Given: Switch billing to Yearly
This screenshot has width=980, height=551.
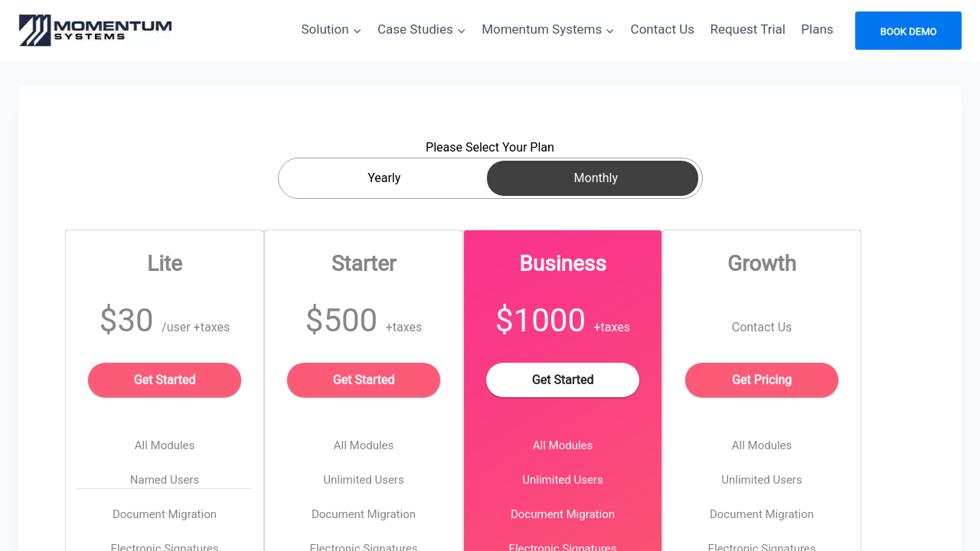Looking at the screenshot, I should [384, 178].
